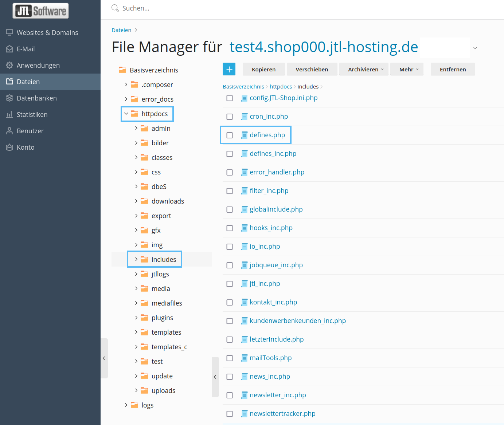Image resolution: width=504 pixels, height=425 pixels.
Task: Click the templates_c folder icon
Action: pos(144,347)
